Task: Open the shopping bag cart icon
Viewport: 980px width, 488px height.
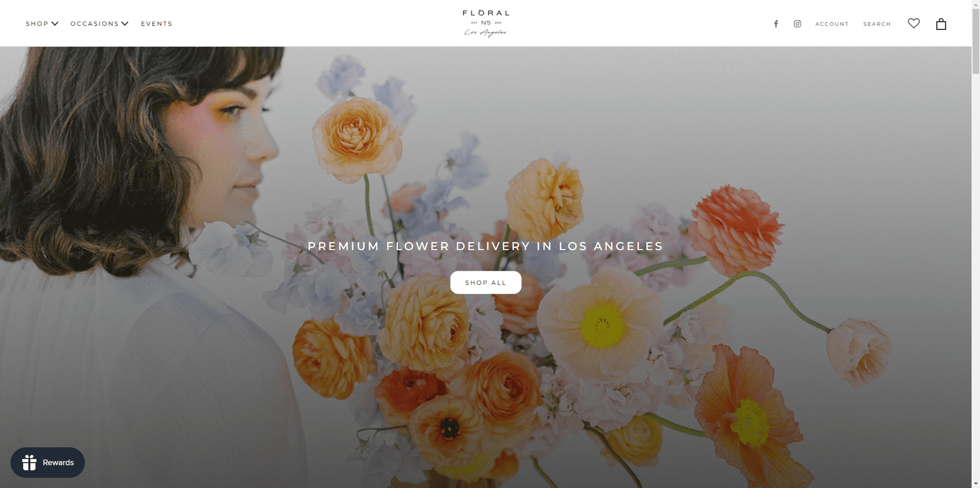Action: [941, 24]
